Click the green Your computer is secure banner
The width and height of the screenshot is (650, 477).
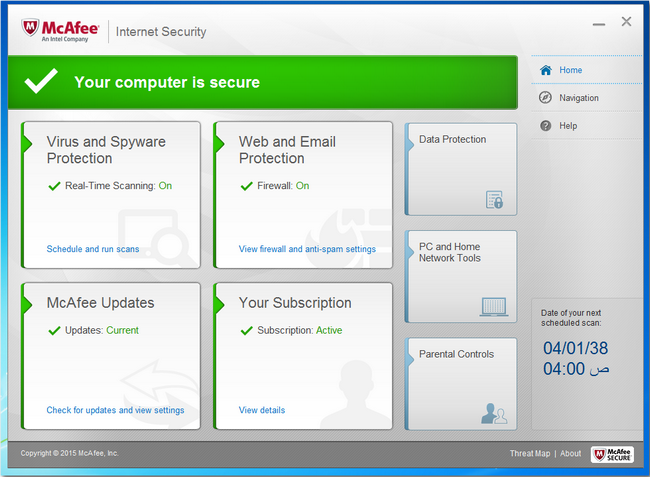click(x=265, y=82)
